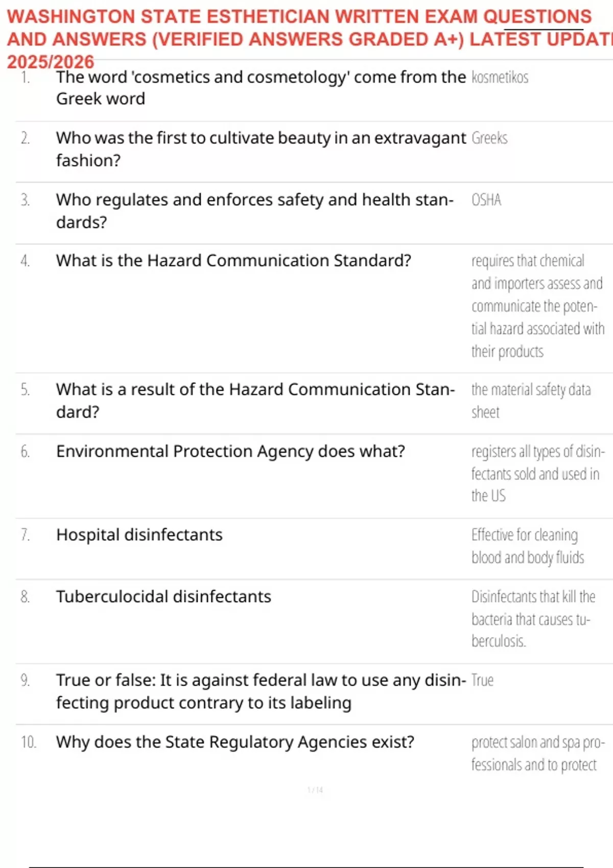613x868 pixels.
Task: Click the question about cultivating beauty extravagantly
Action: coord(261,149)
